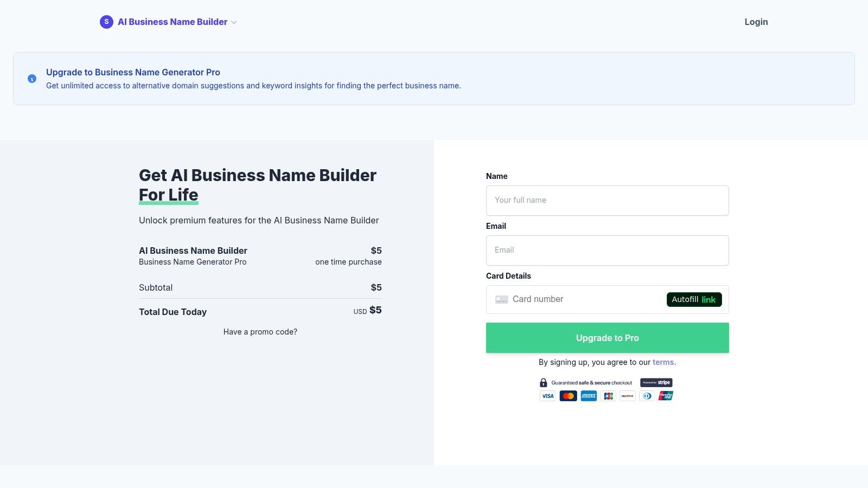
Task: Click the Business Name Generator Pro line item subtitle
Action: coord(193,262)
